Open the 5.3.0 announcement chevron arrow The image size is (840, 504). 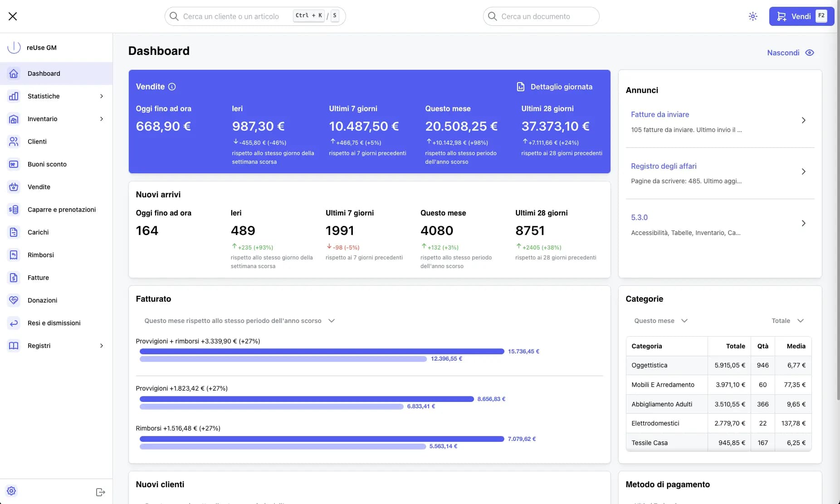pos(803,223)
